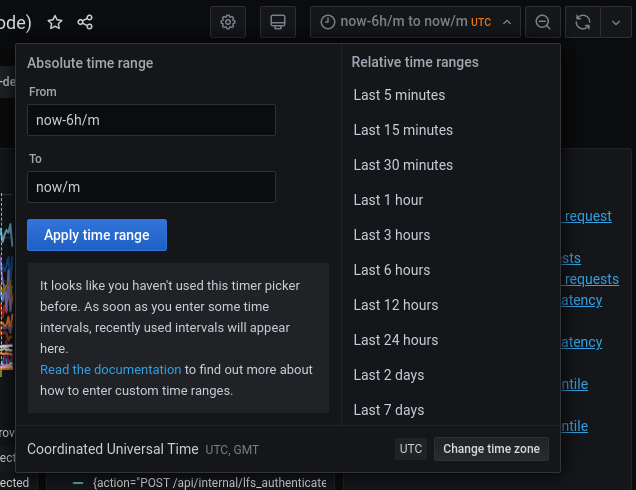The width and height of the screenshot is (636, 490).
Task: Zoom out the time range
Action: pyautogui.click(x=542, y=22)
